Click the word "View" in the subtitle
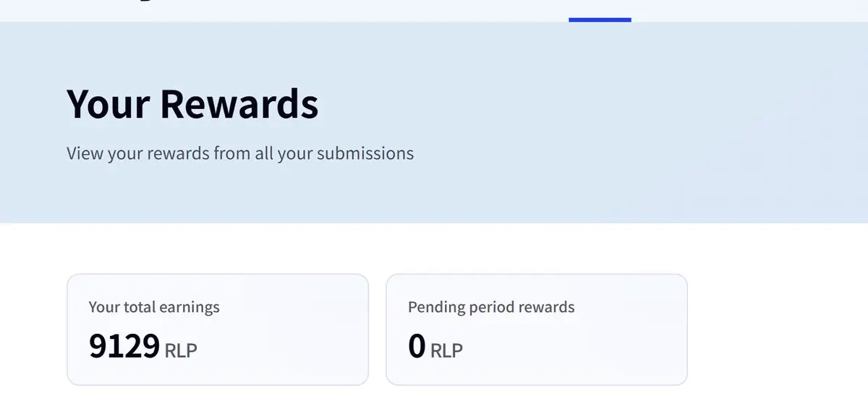This screenshot has width=868, height=414. pos(85,153)
